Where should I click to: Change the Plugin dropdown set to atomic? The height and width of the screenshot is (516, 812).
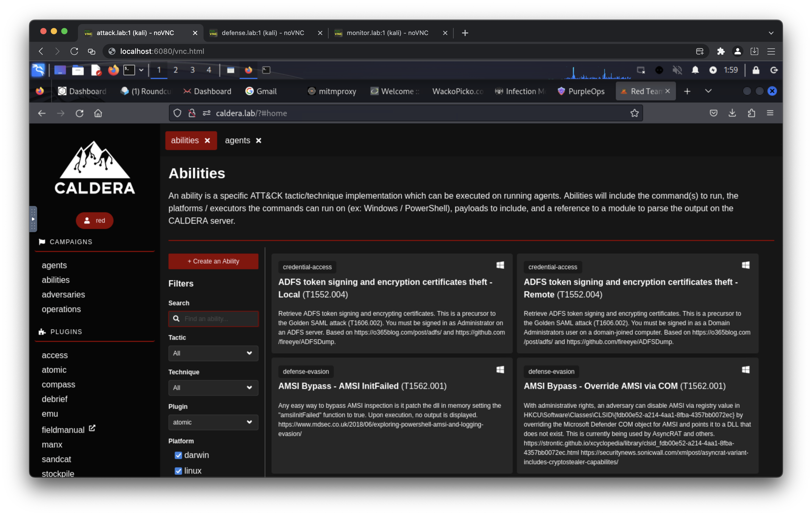213,422
